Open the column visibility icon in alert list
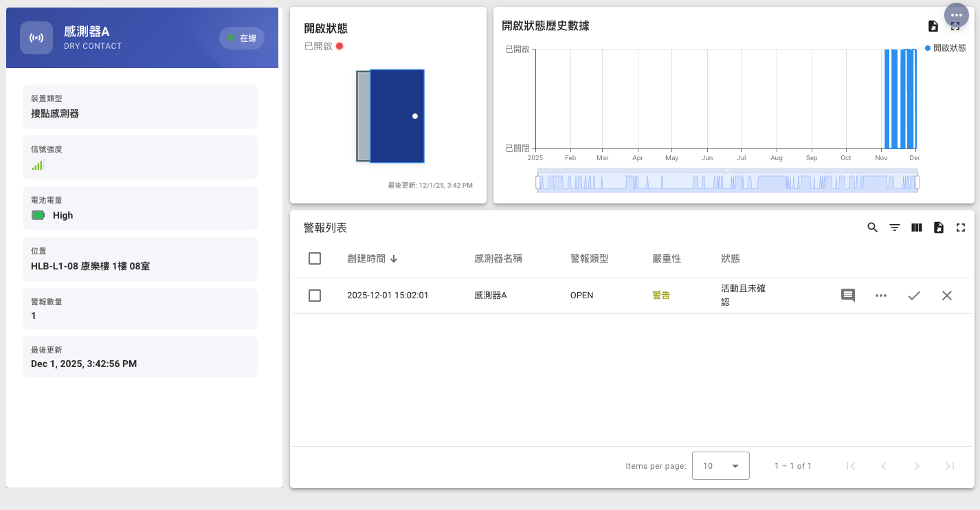This screenshot has height=510, width=980. coord(916,227)
